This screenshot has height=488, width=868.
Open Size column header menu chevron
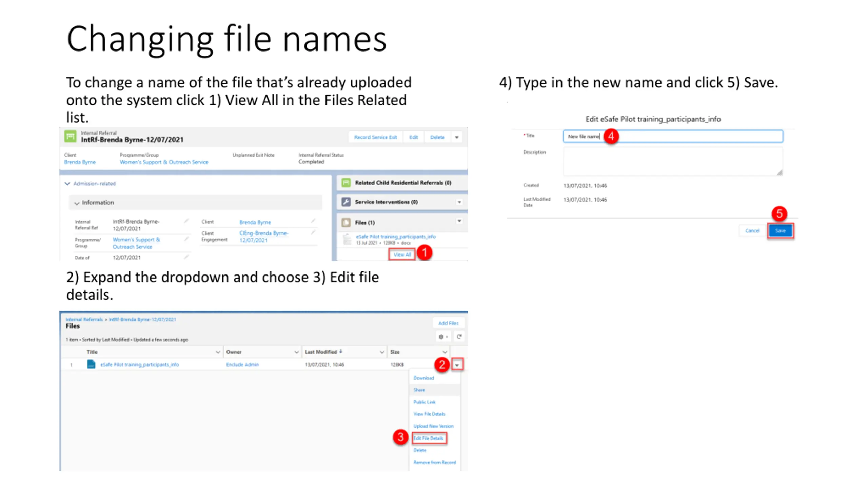point(445,352)
